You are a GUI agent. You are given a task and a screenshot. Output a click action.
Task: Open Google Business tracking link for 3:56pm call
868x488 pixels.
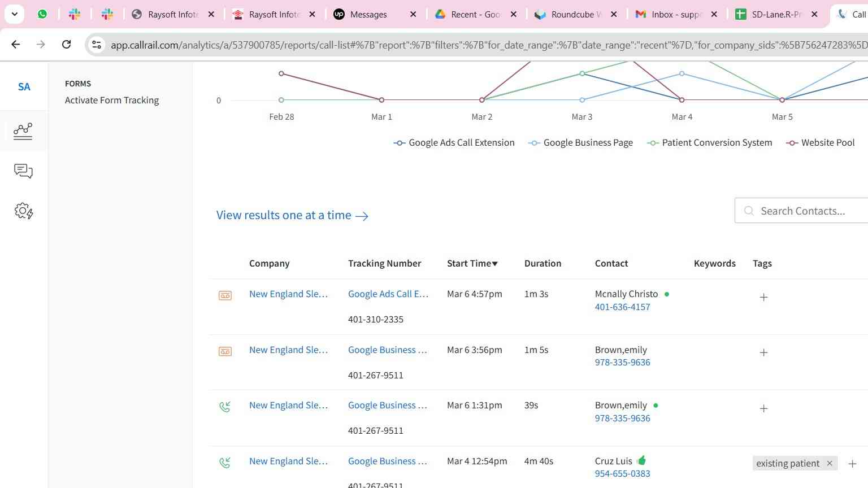coord(388,350)
